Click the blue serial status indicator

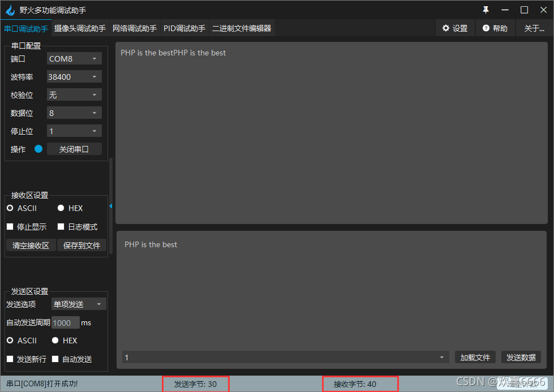pyautogui.click(x=38, y=149)
